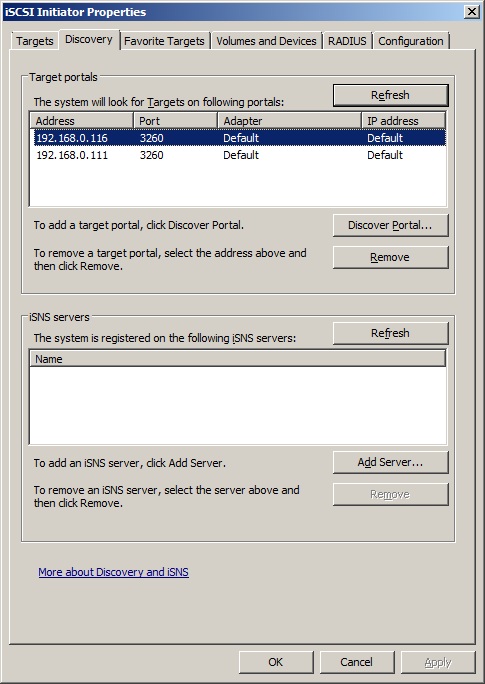485x684 pixels.
Task: Remove the selected target portal
Action: tap(390, 257)
